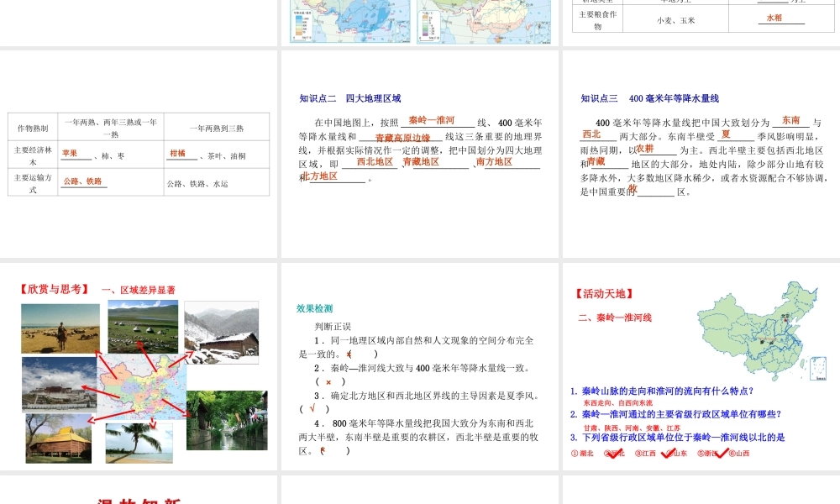
Task: Select the 知识点二 四大地理区域 slide heading
Action: pyautogui.click(x=349, y=98)
